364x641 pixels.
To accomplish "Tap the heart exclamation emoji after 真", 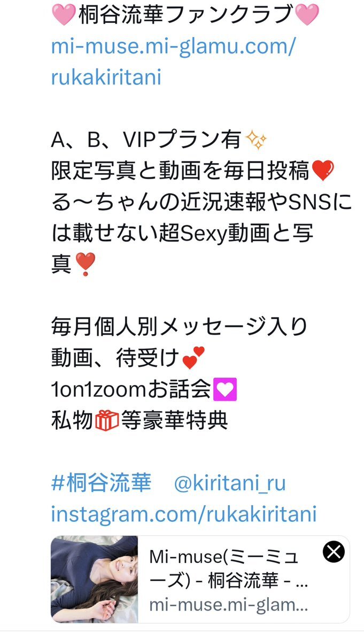I will point(86,264).
